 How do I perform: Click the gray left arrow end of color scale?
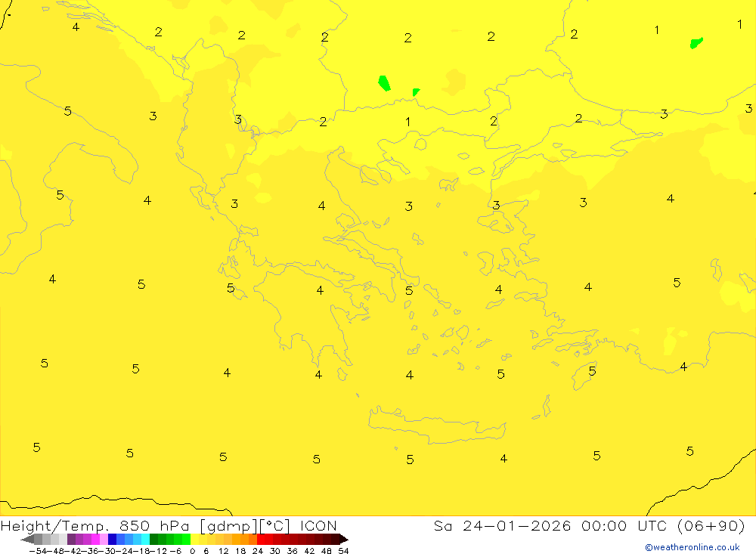tap(28, 539)
